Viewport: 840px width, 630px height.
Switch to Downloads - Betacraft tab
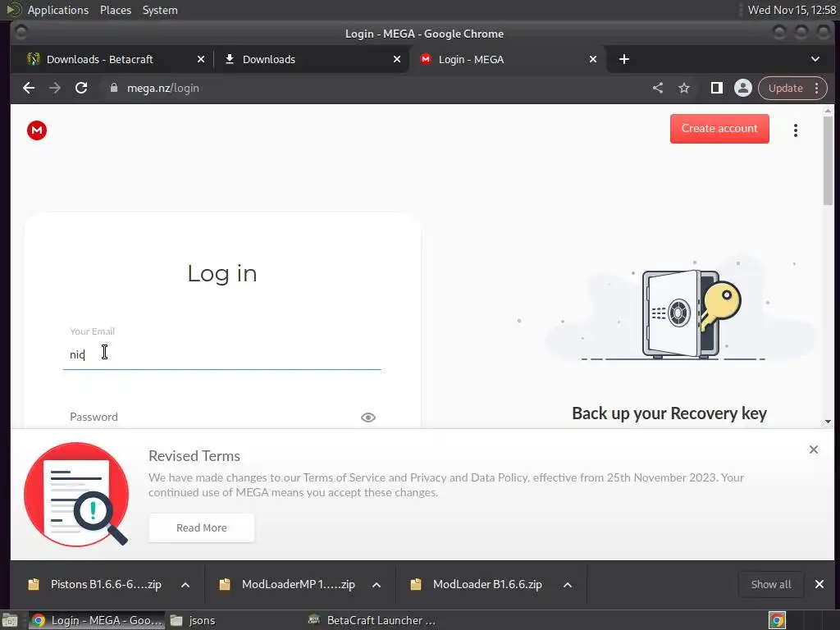click(99, 59)
